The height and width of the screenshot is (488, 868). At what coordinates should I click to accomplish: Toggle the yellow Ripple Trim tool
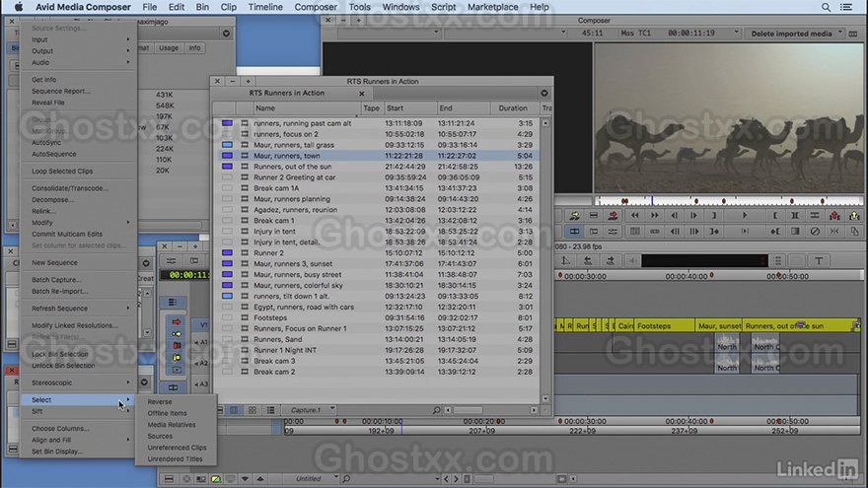tap(176, 358)
